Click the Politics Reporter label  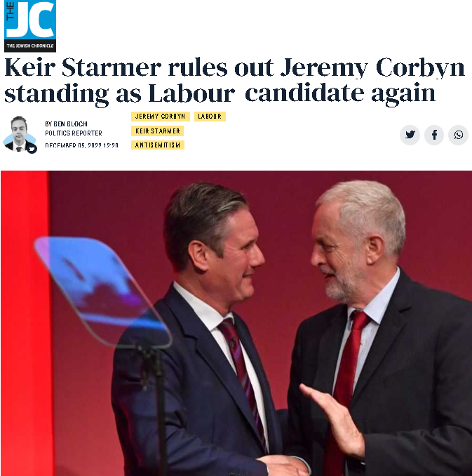[74, 133]
